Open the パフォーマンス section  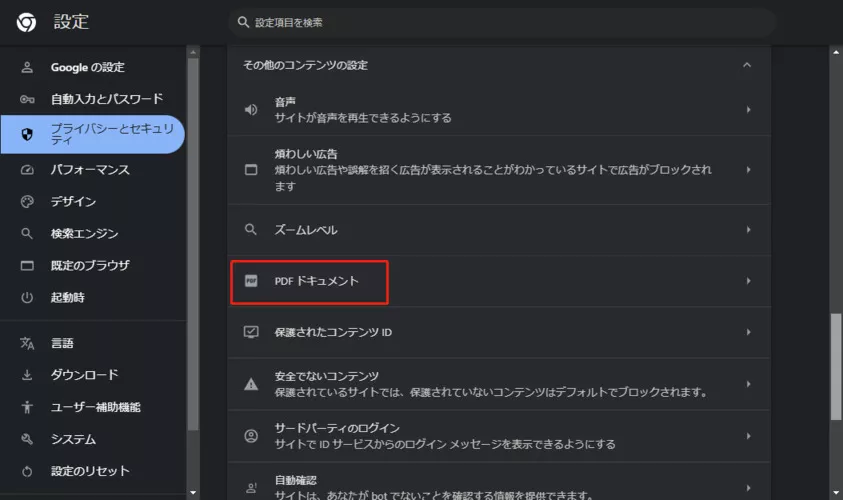92,170
